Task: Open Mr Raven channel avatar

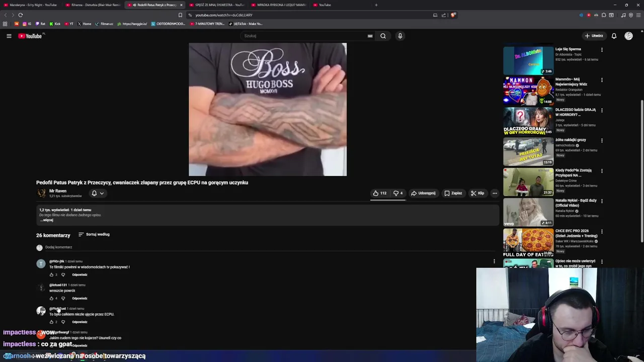Action: pos(41,193)
